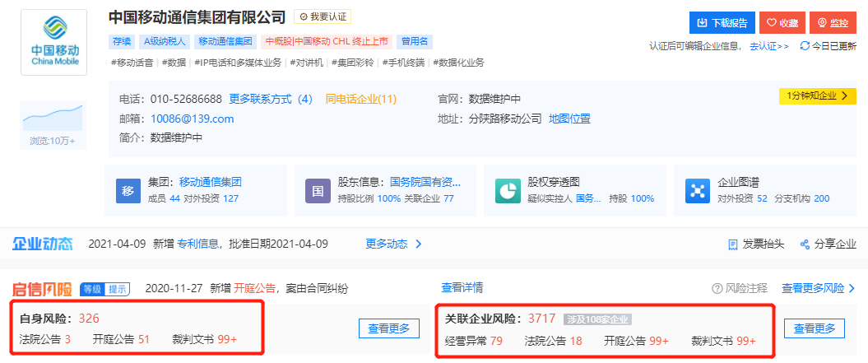This screenshot has width=868, height=363.
Task: Expand 查看更多风险 link
Action: tap(819, 288)
